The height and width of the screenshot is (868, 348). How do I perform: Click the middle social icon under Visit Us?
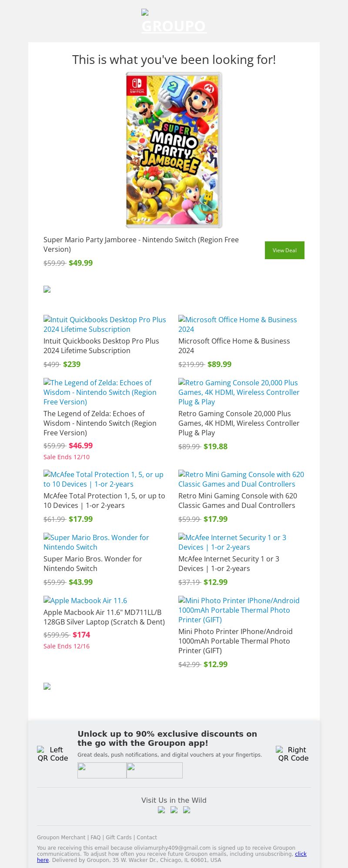[174, 810]
